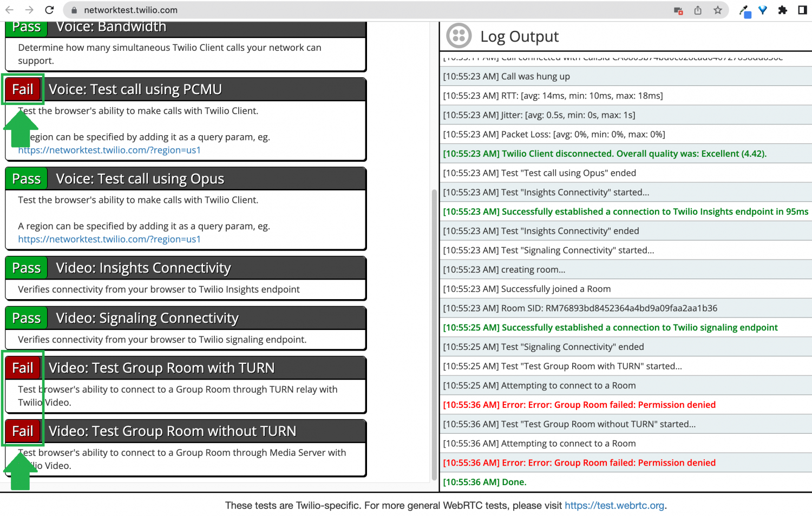Image resolution: width=812 pixels, height=516 pixels.
Task: Click Voice Bandwidth description text
Action: [169, 54]
